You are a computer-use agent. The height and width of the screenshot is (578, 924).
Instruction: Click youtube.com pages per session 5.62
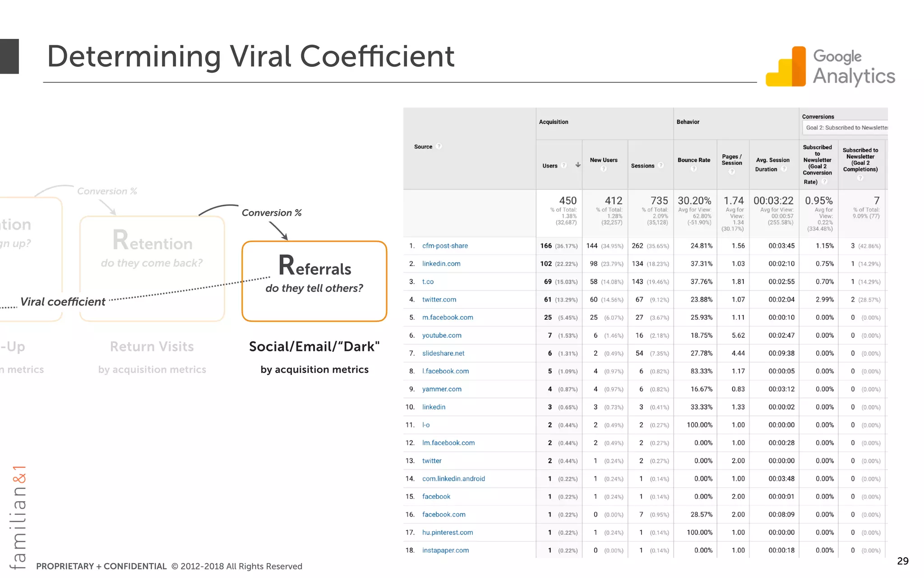(x=738, y=336)
